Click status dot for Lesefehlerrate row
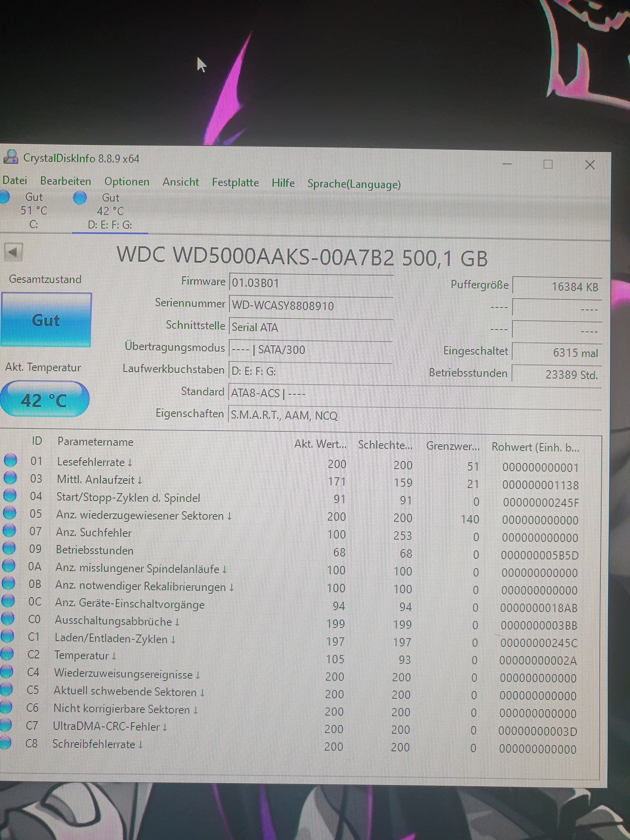The image size is (630, 840). 10,460
